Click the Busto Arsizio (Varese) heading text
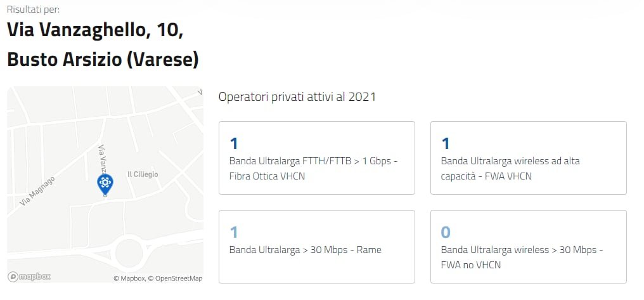Viewport: 644px width, 300px height. [103, 60]
